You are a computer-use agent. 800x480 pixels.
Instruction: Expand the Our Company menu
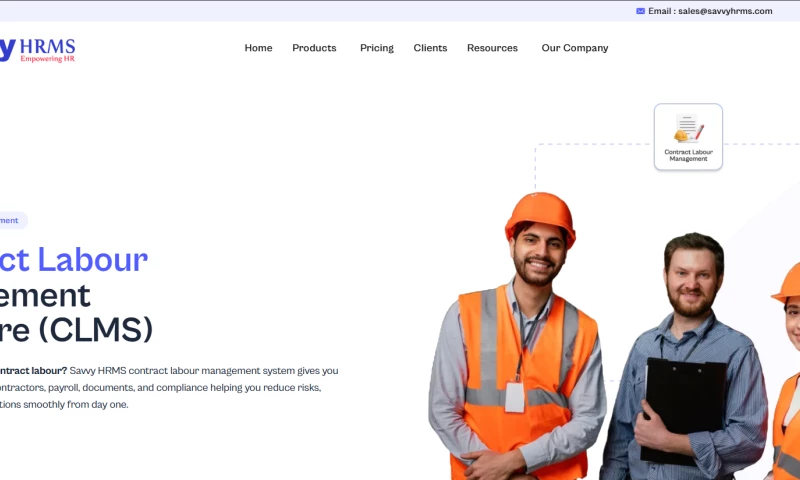[x=574, y=48]
